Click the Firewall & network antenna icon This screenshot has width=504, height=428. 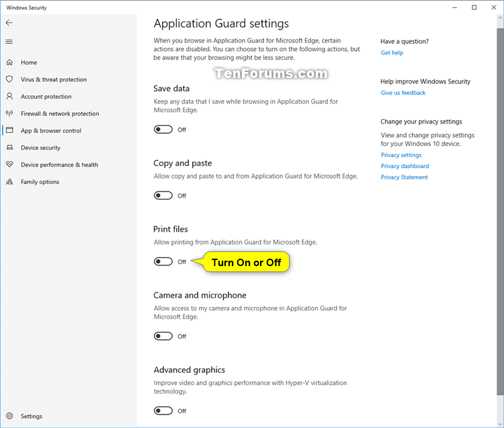click(x=9, y=113)
